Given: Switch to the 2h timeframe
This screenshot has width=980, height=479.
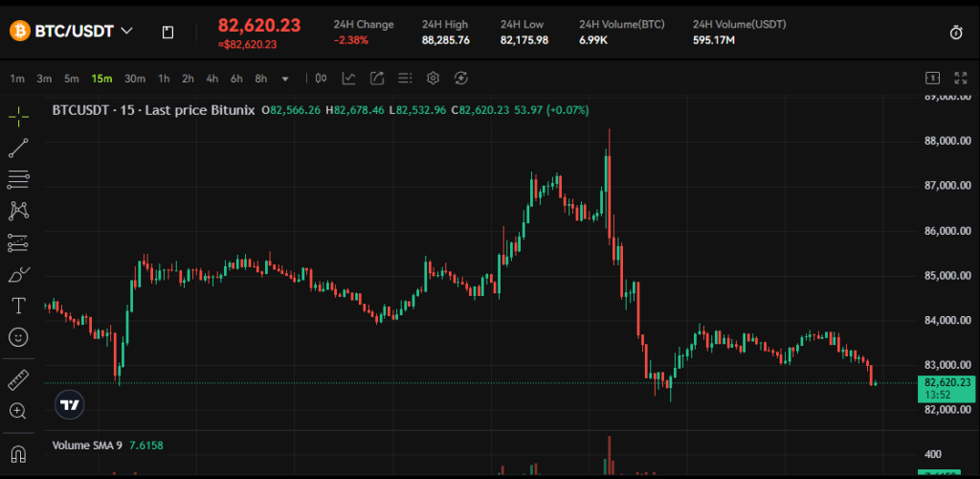Looking at the screenshot, I should [x=188, y=79].
